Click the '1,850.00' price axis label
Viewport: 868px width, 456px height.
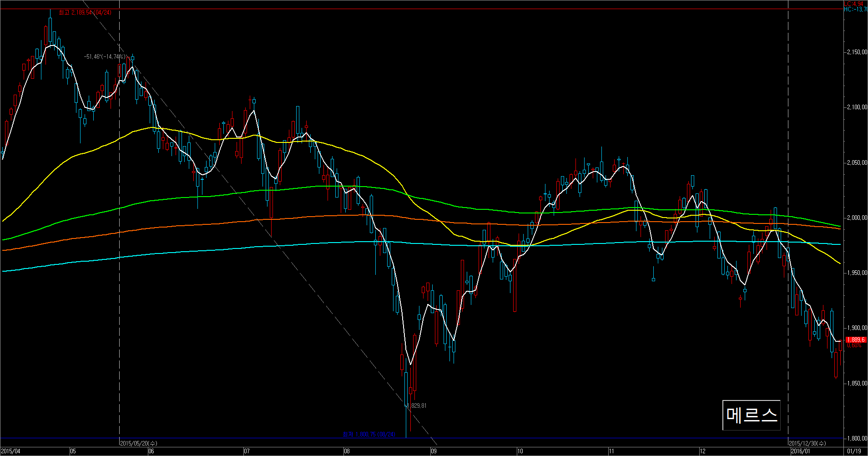pyautogui.click(x=857, y=384)
